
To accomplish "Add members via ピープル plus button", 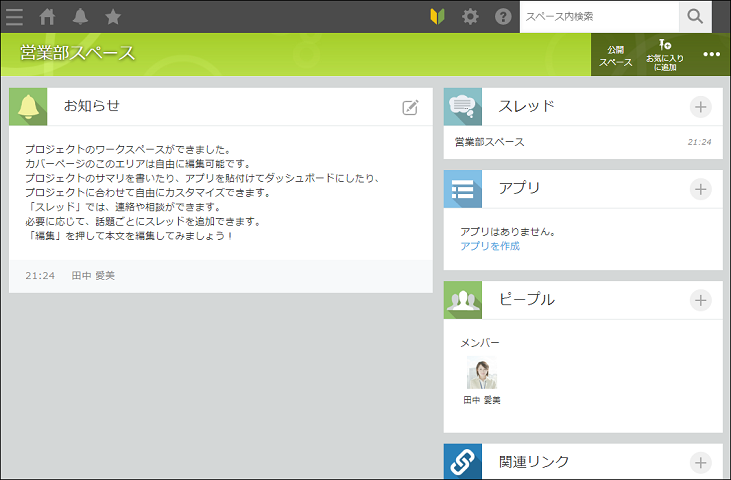I will (x=700, y=300).
